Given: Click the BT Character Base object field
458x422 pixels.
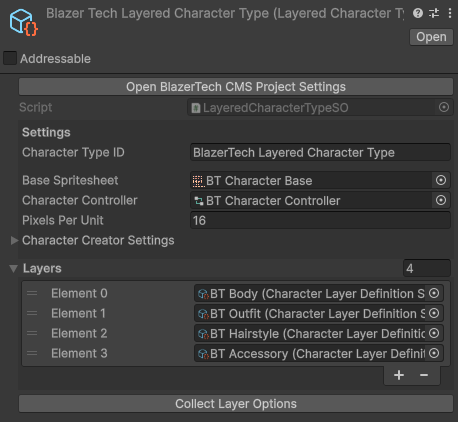Looking at the screenshot, I should click(320, 180).
